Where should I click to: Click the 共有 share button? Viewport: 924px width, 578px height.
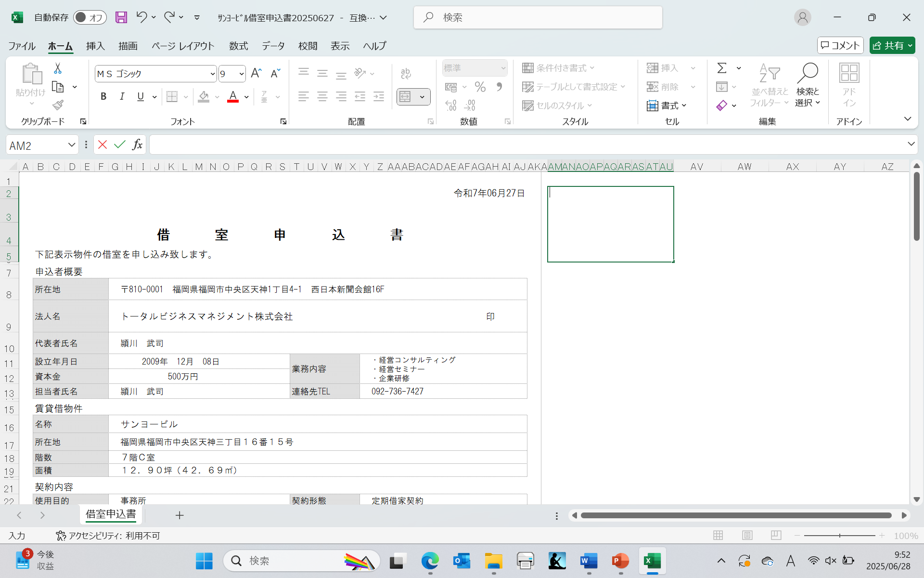pos(888,45)
